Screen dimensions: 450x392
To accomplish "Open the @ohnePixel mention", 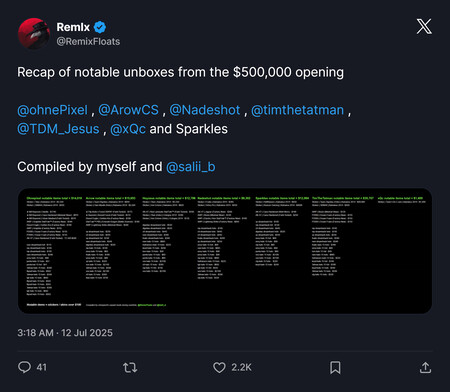I will pos(52,110).
